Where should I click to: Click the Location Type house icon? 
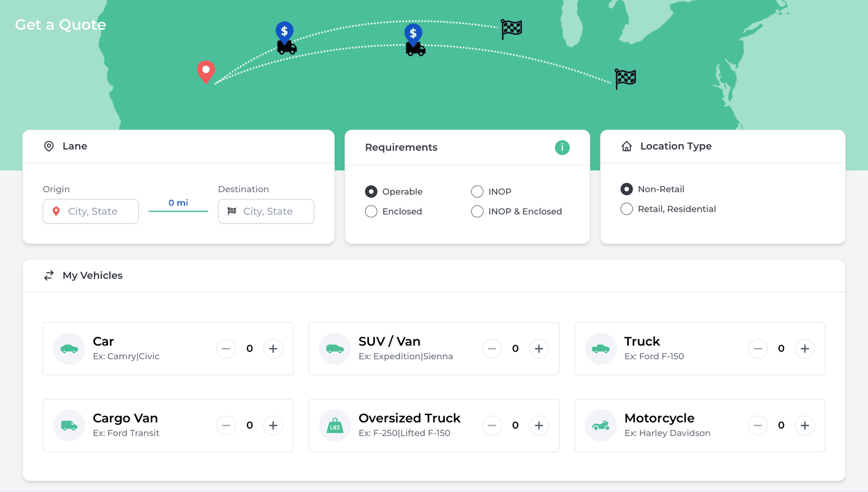point(627,146)
